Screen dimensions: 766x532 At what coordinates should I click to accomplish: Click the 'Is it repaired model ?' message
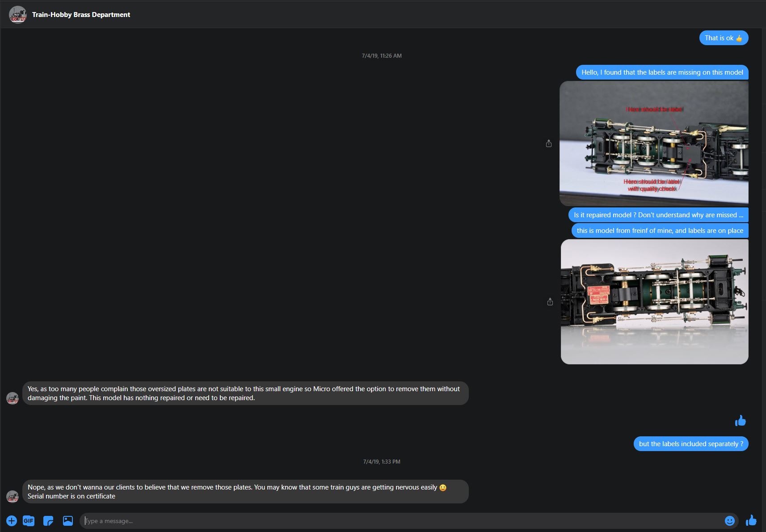658,215
